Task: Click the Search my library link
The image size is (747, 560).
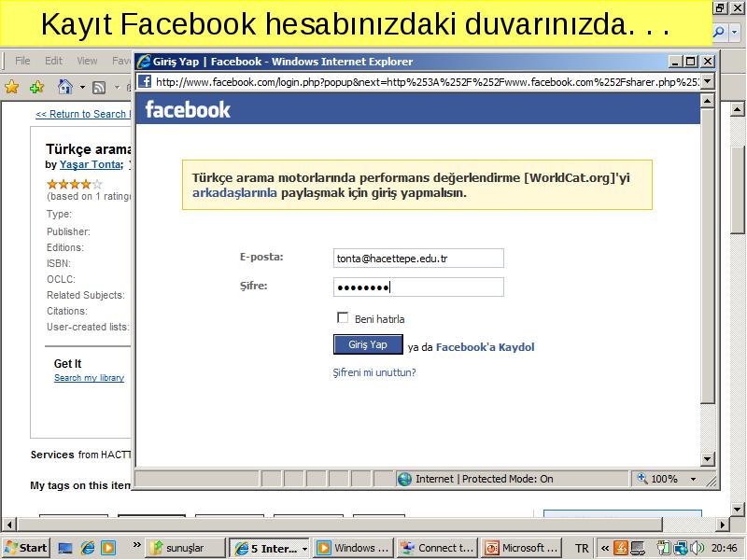Action: pyautogui.click(x=89, y=378)
